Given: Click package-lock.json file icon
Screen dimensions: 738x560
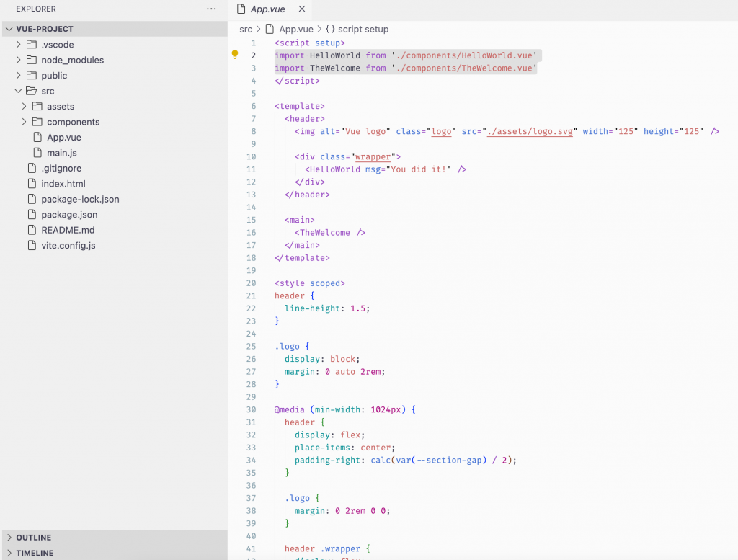Looking at the screenshot, I should [32, 199].
